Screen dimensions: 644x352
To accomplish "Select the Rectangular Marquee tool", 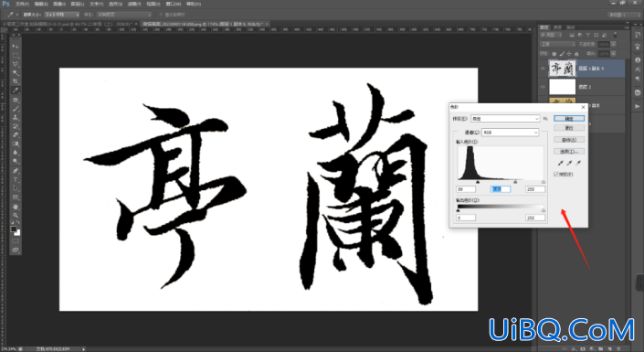I will [16, 55].
